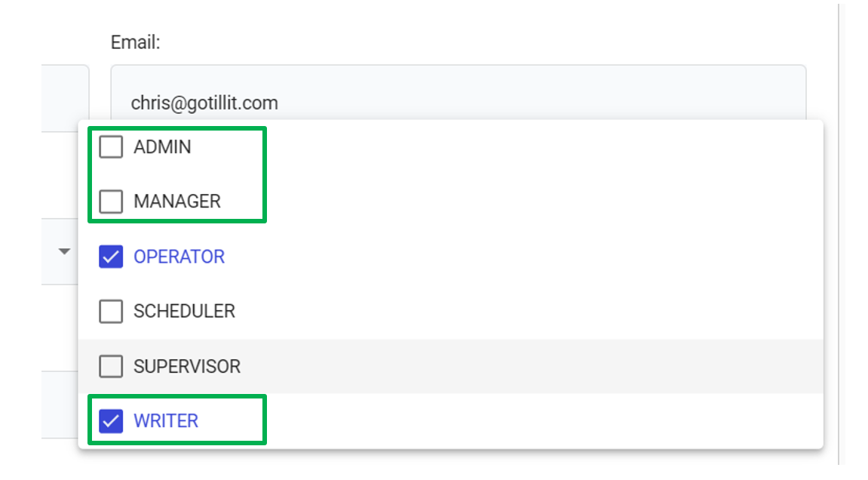
Task: Toggle the SUPERVISOR checkbox on
Action: tap(111, 367)
